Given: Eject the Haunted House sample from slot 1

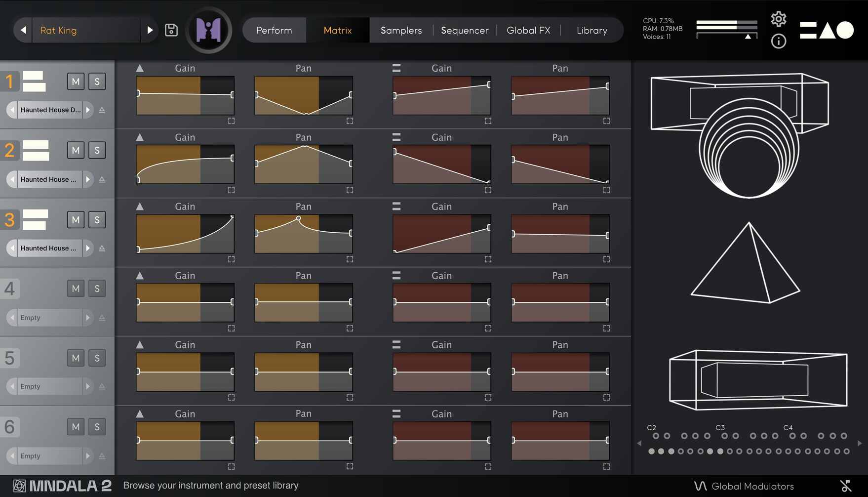Looking at the screenshot, I should click(102, 110).
